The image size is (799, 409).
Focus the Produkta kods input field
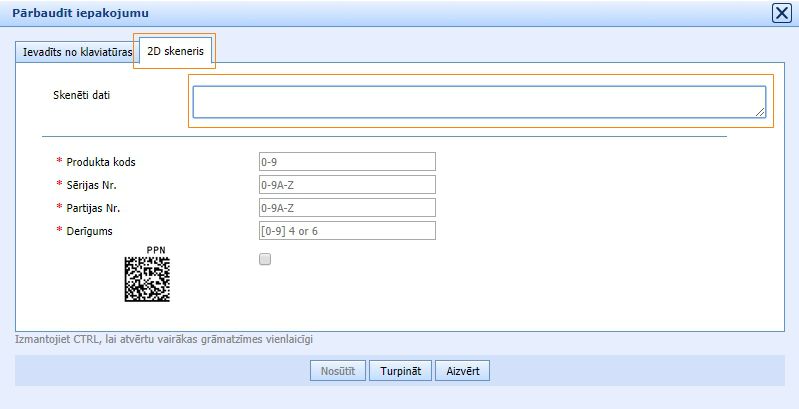coord(346,162)
